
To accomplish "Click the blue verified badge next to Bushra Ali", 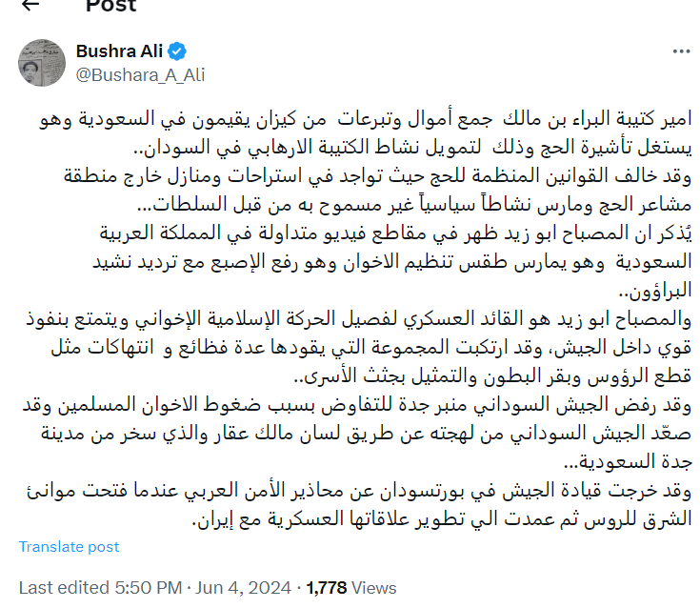I will point(177,51).
